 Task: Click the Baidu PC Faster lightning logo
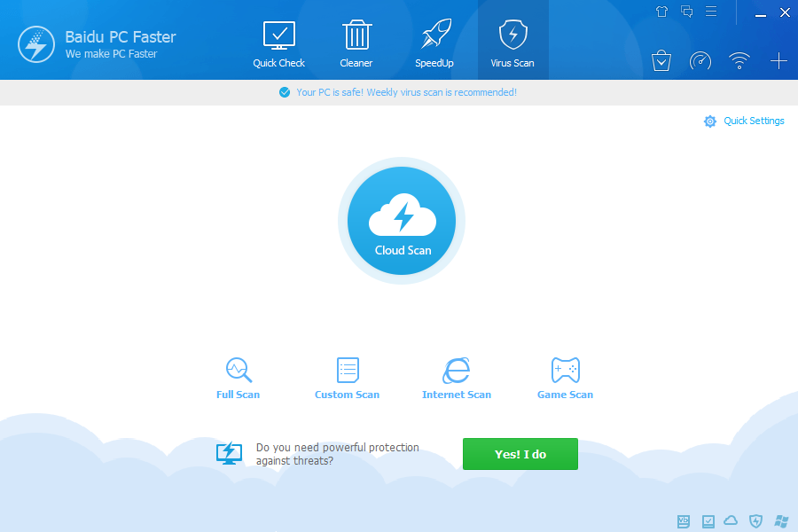coord(36,44)
